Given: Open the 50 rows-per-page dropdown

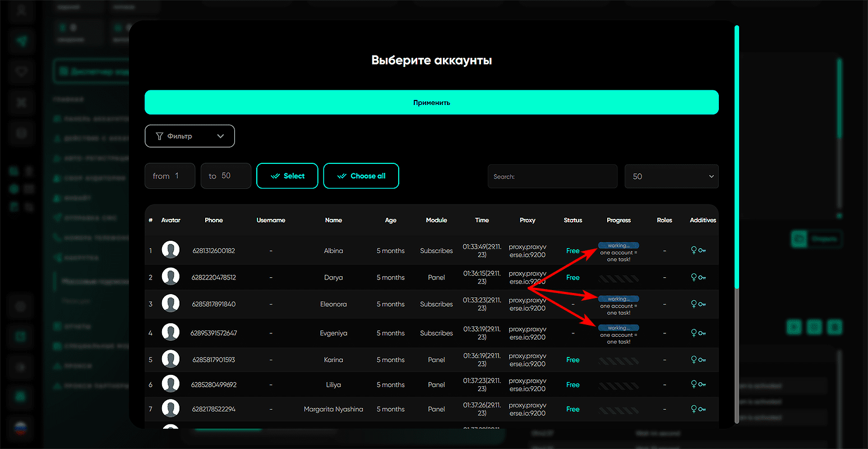Looking at the screenshot, I should (671, 176).
